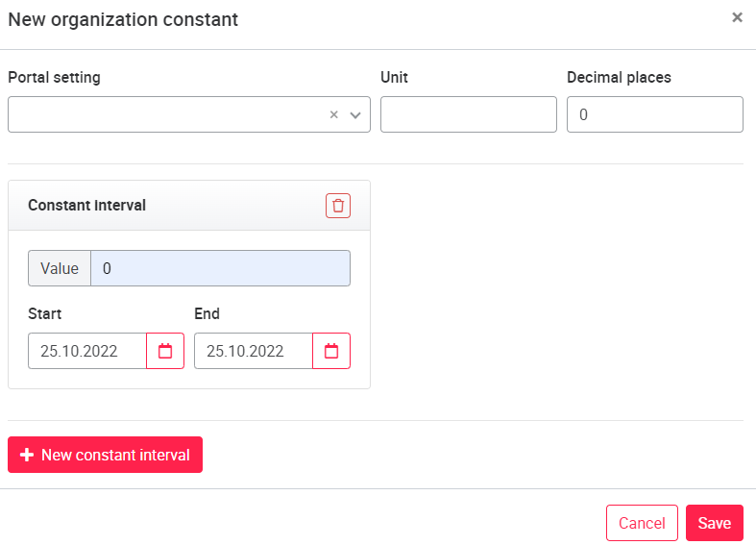Open the Start date calendar picker
Viewport: 756px width, 545px height.
(x=165, y=351)
